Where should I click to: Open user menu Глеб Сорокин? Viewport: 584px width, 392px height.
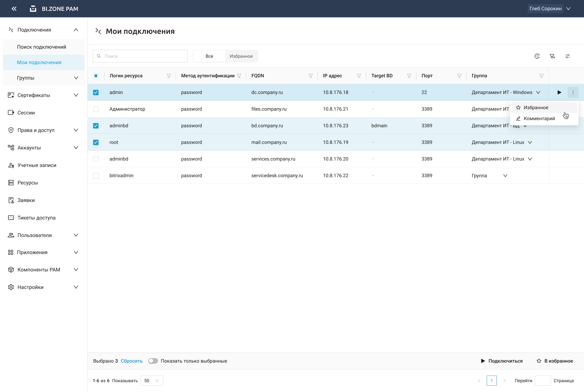[549, 9]
